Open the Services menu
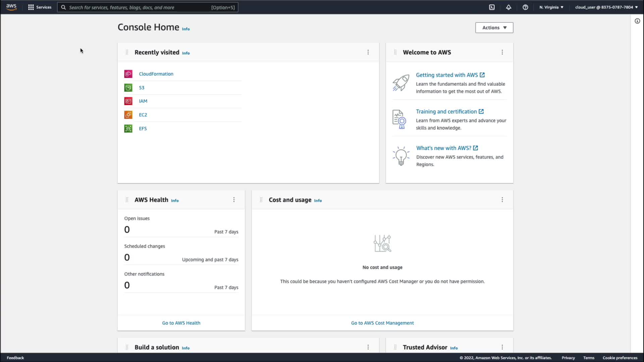The width and height of the screenshot is (644, 362). (40, 7)
